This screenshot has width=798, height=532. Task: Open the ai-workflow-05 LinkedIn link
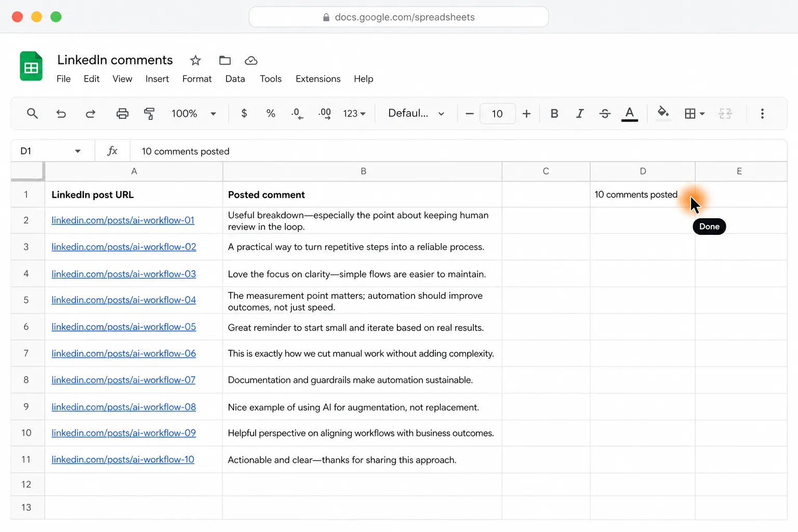124,327
